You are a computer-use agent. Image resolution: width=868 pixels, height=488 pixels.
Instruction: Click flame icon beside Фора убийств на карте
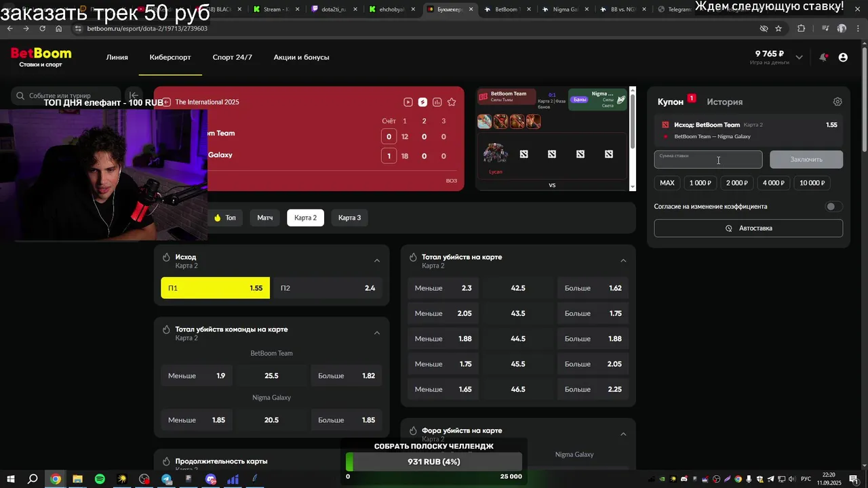coord(413,431)
